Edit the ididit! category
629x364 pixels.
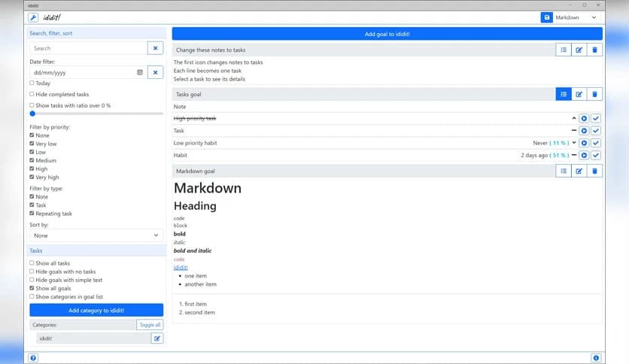[156, 338]
